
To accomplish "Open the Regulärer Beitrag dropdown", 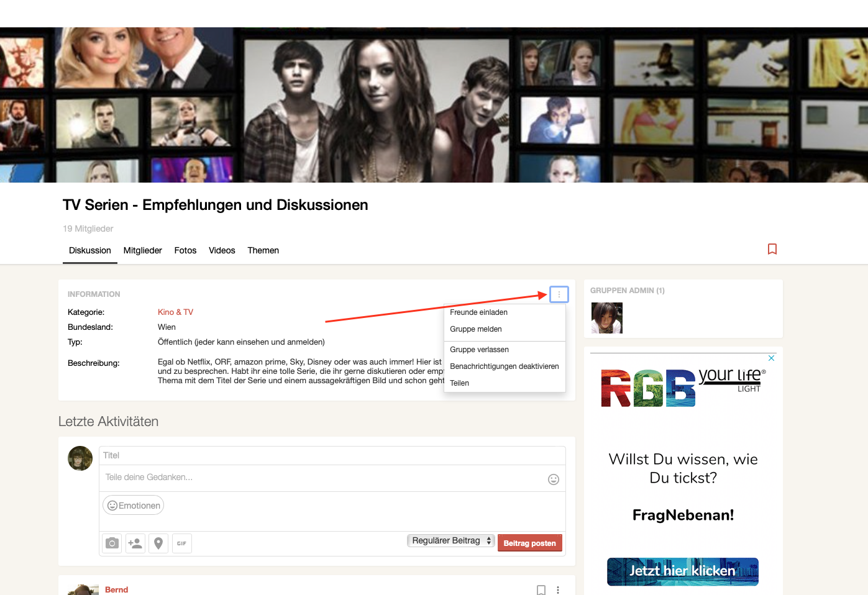I will 450,541.
